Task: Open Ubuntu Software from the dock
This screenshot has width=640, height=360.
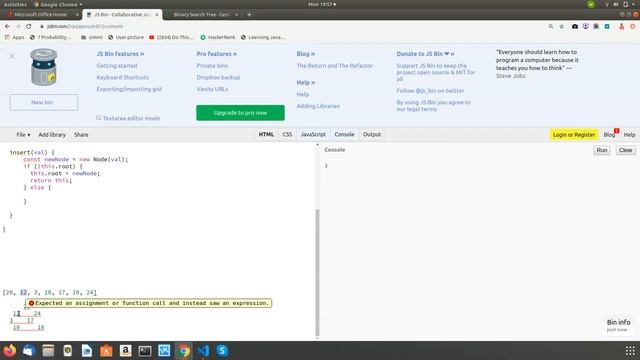Action: click(x=106, y=351)
